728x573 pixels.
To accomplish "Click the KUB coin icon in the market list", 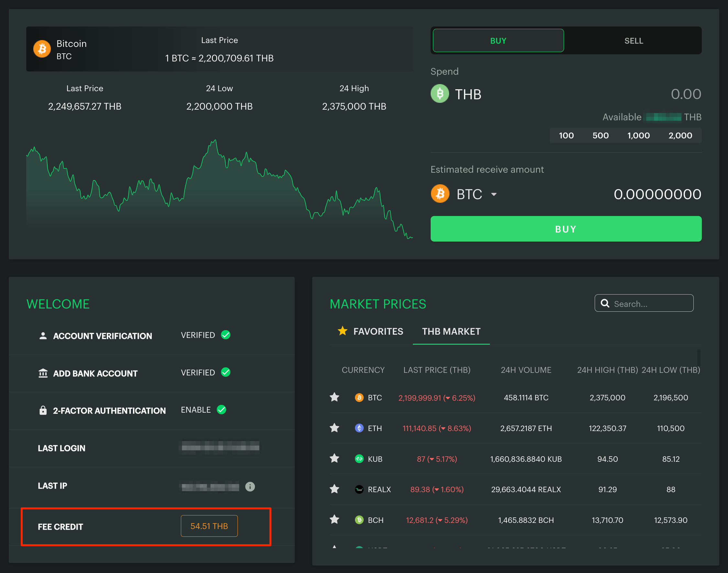I will coord(359,459).
